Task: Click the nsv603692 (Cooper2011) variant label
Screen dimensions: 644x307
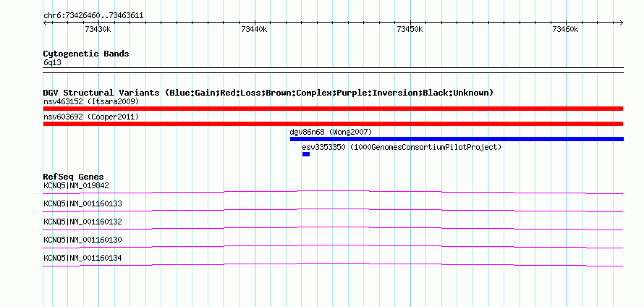Action: (91, 117)
